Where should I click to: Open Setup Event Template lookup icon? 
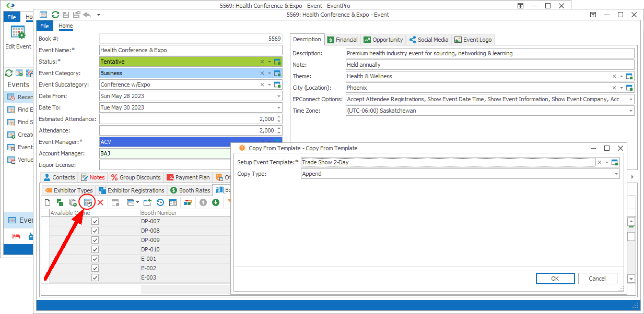[x=615, y=162]
